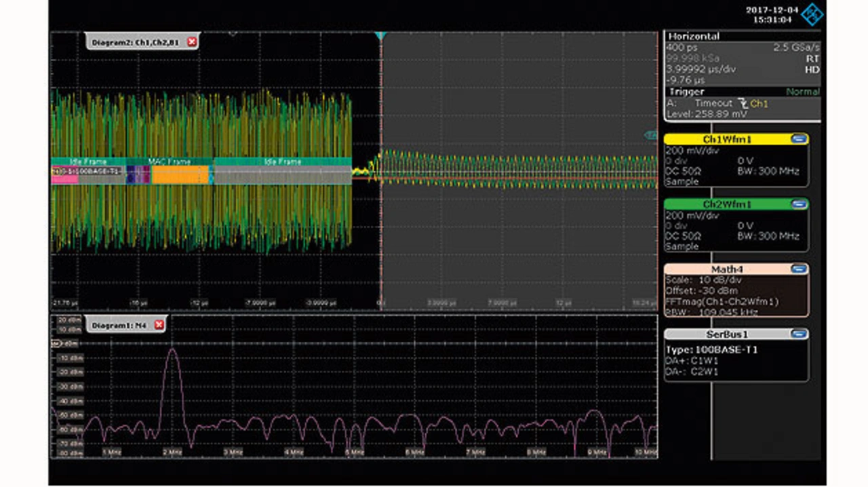This screenshot has height=487, width=868.
Task: Close Diagram1: M4 using its red X
Action: click(159, 326)
